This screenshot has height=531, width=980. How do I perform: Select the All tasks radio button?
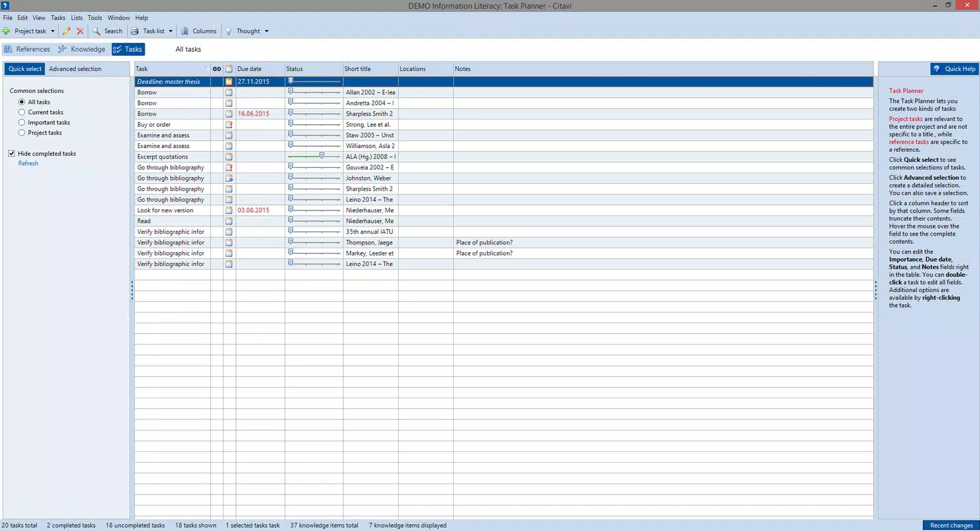[x=22, y=102]
